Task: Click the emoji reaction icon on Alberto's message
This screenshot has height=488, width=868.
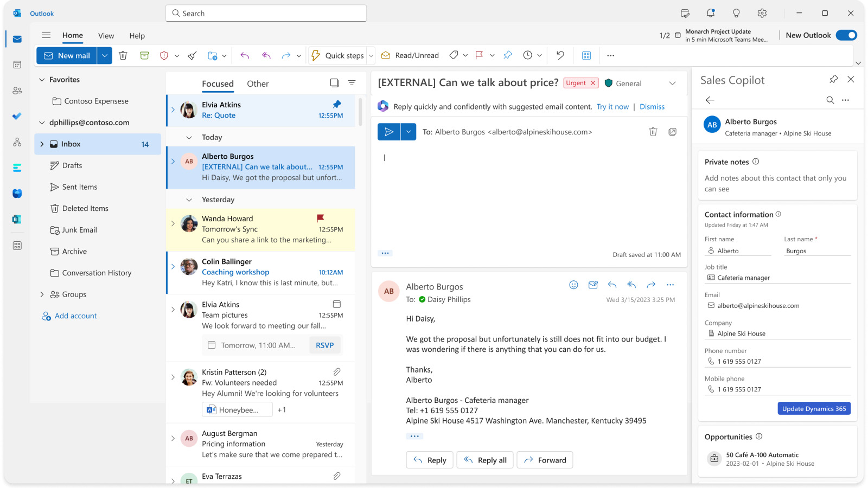Action: [x=573, y=285]
